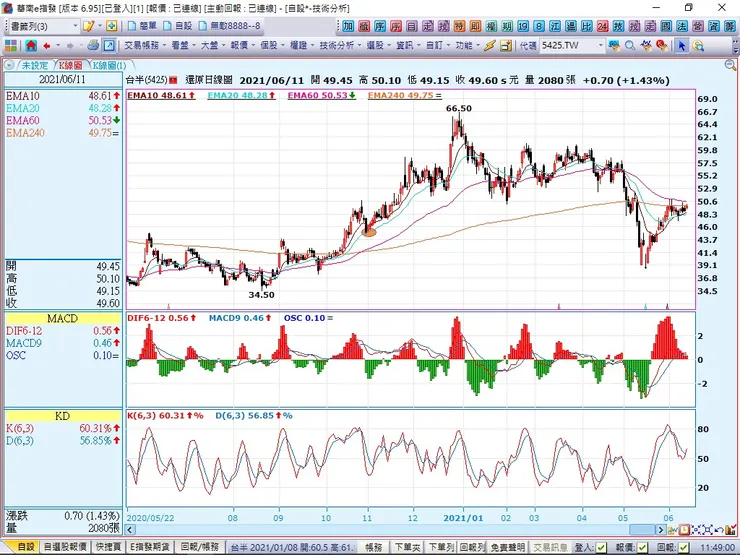Click the 櫃 shortcut icon

click(x=364, y=26)
